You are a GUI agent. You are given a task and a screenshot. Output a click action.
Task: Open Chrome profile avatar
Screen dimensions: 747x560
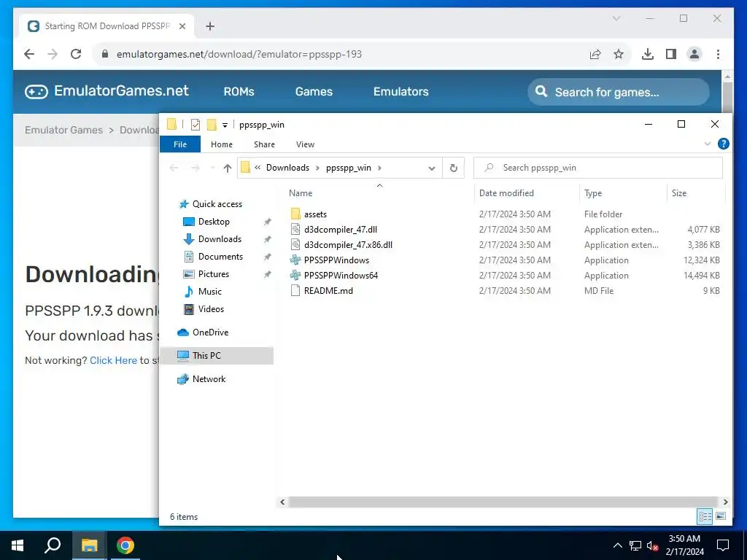(694, 54)
